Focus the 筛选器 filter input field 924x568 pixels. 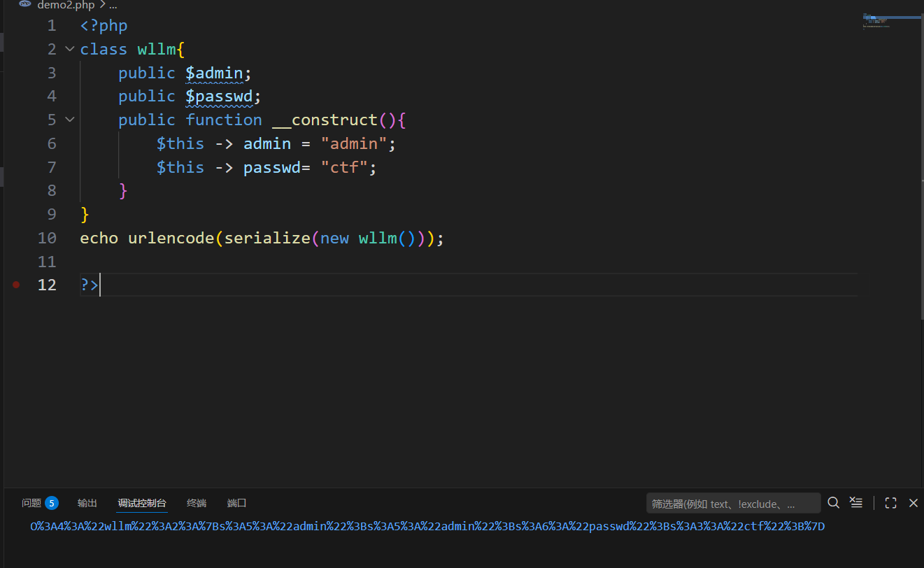(733, 503)
